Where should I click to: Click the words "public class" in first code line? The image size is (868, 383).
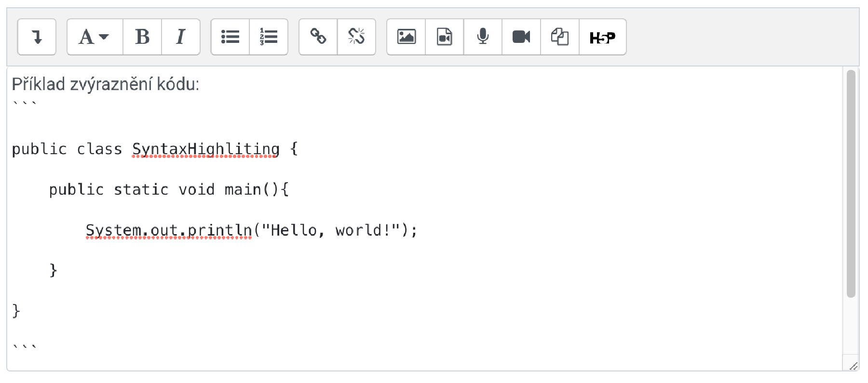tap(67, 149)
